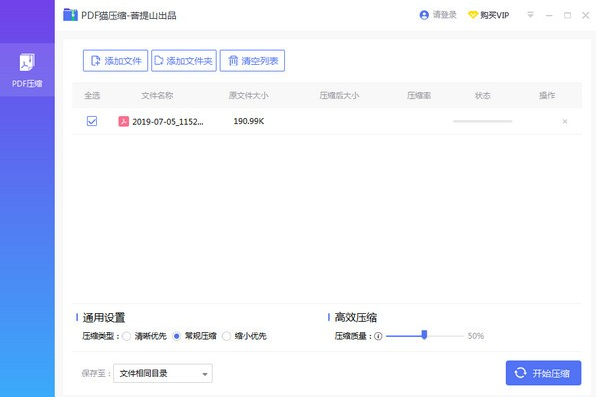This screenshot has width=596, height=397.
Task: Open the 请登录 login link
Action: 444,15
